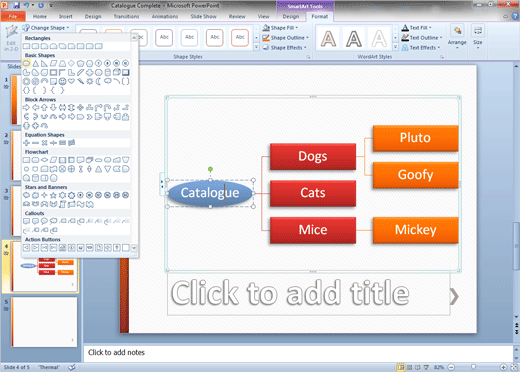
Task: Open the Arrange button menu
Action: 457,37
